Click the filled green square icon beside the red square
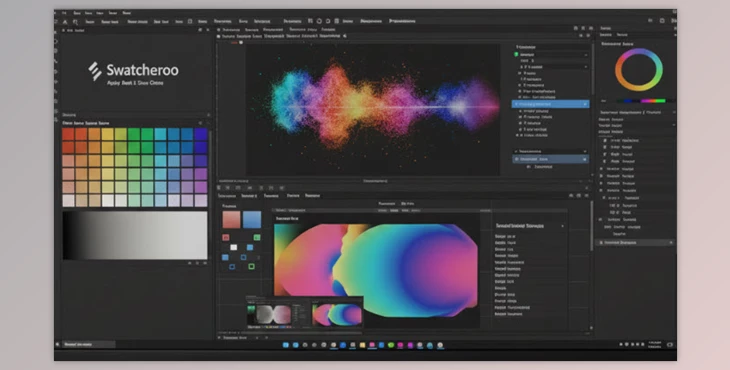 257,237
